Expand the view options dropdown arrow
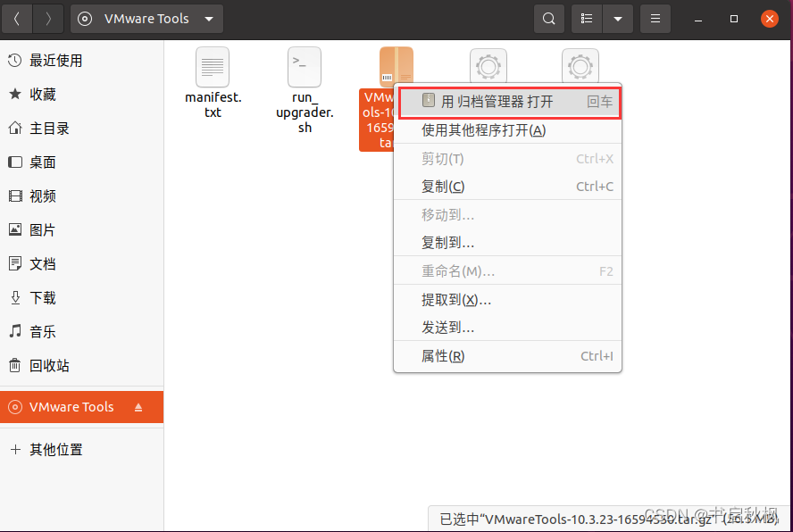 click(x=617, y=20)
